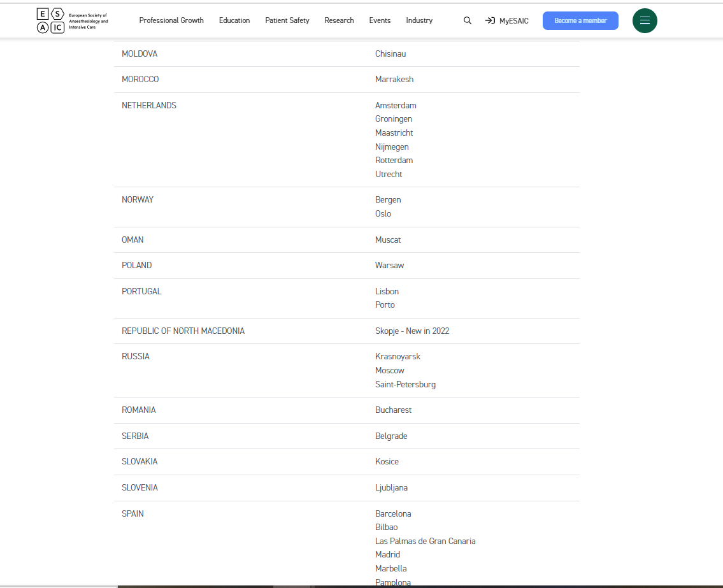Open the green hamburger menu
Viewport: 723px width, 588px height.
click(644, 21)
